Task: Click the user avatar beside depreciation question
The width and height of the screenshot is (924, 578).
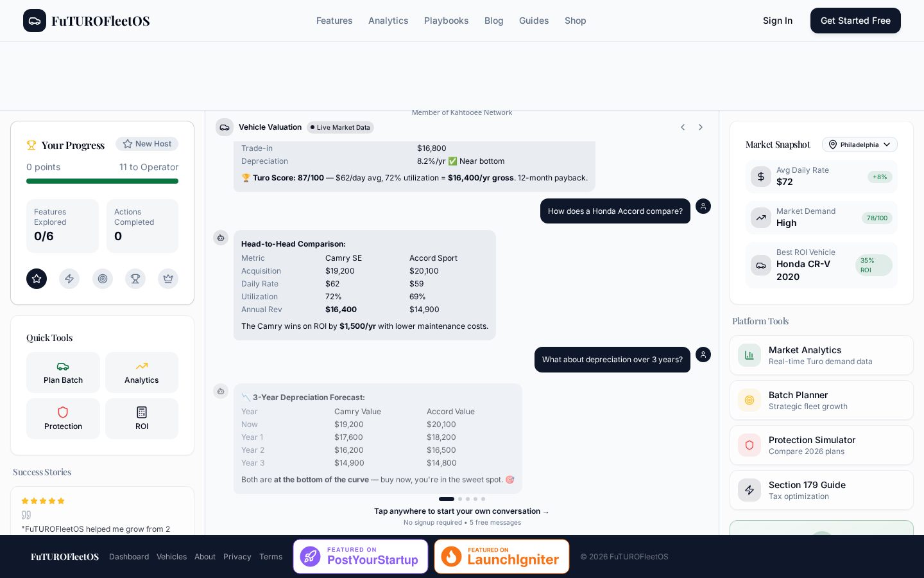Action: click(703, 355)
